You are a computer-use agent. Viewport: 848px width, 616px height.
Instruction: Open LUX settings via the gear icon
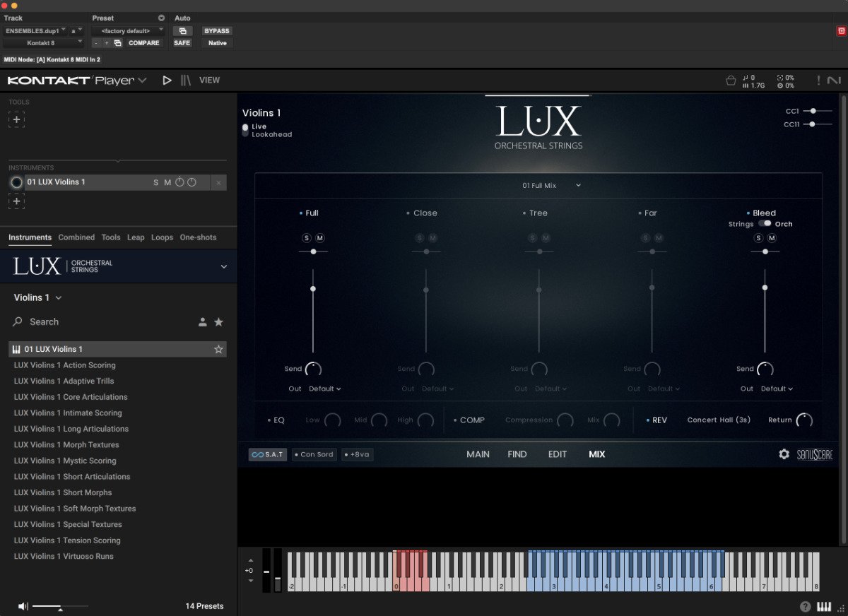click(x=784, y=454)
